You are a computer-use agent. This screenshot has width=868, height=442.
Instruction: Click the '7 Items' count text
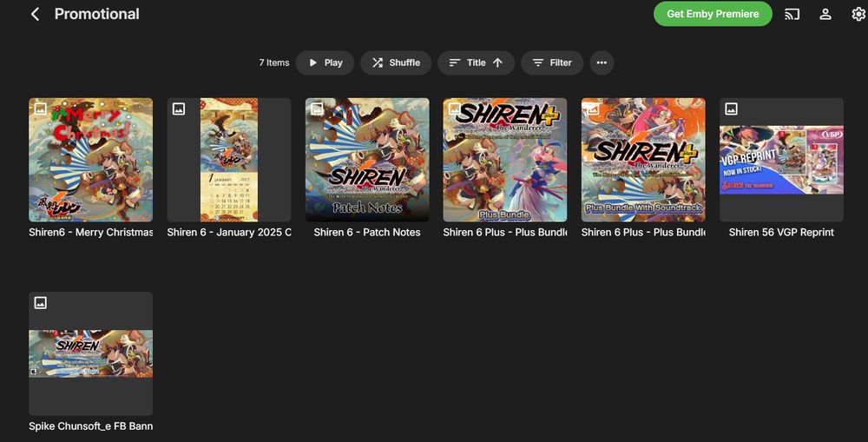(x=274, y=63)
